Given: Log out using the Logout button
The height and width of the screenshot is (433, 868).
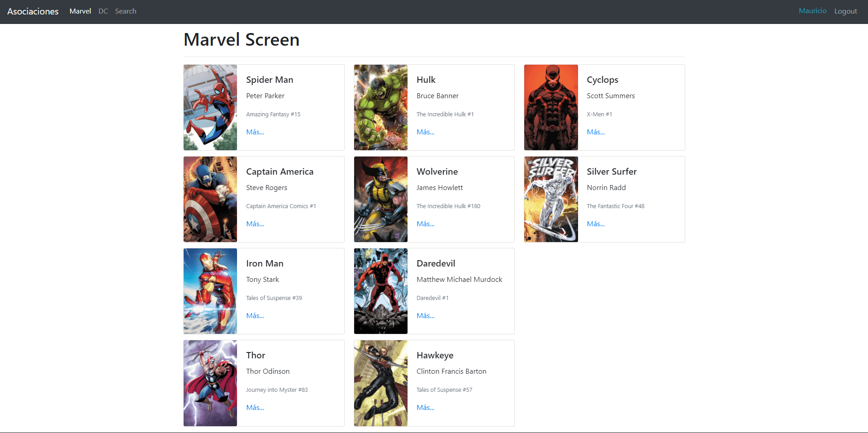Looking at the screenshot, I should coord(845,11).
